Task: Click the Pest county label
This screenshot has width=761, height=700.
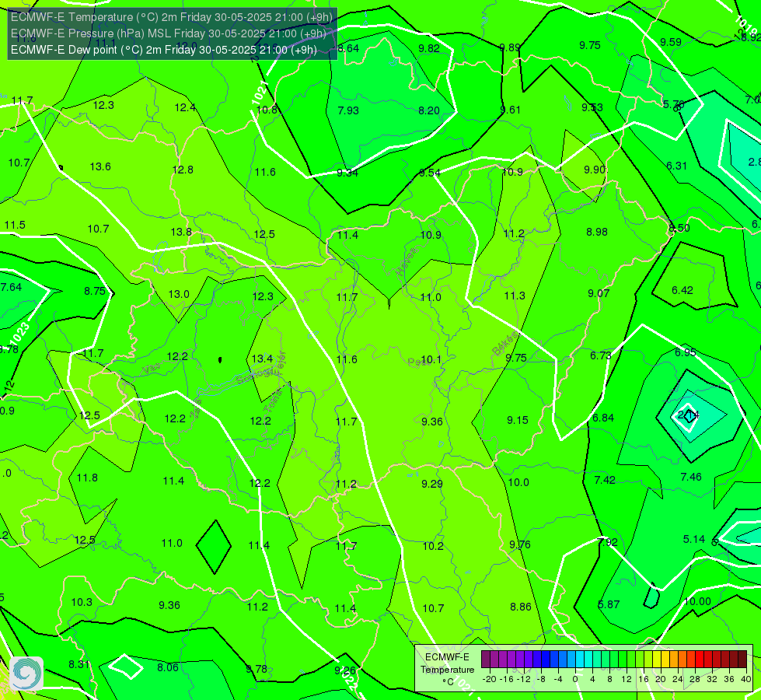Action: pyautogui.click(x=417, y=362)
